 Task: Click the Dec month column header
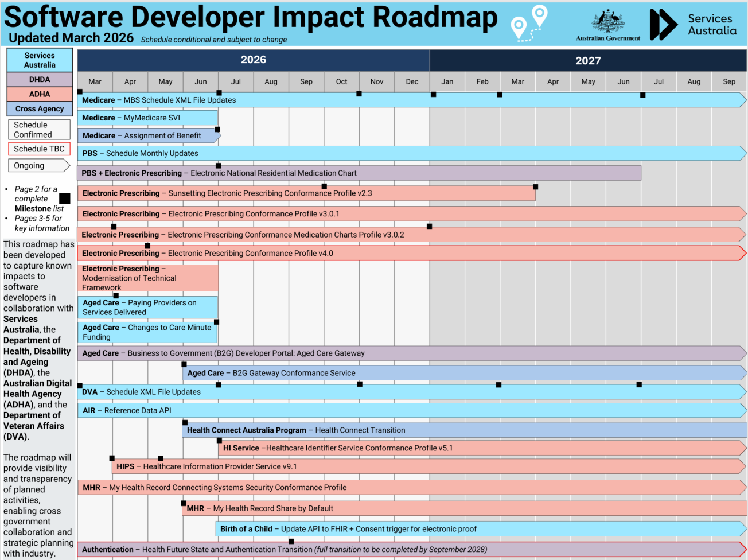(412, 81)
